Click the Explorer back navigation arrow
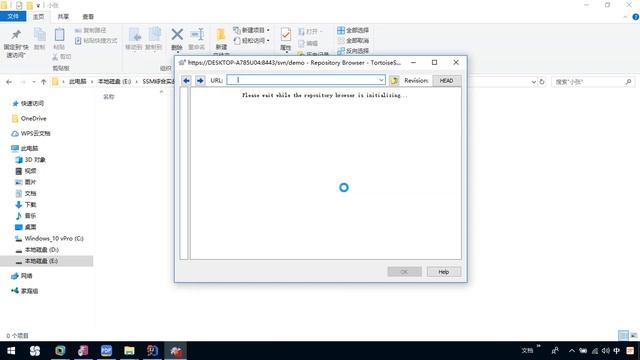Viewport: 640px width, 360px height. tap(9, 82)
